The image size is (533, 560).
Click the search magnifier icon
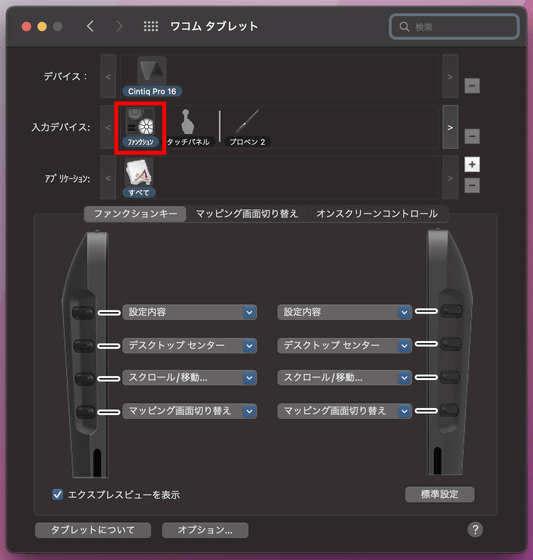pyautogui.click(x=404, y=27)
